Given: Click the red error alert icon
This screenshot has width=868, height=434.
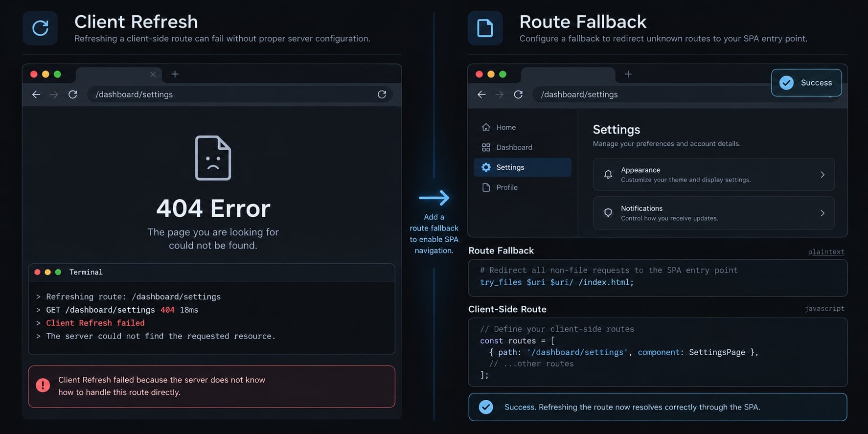Looking at the screenshot, I should (43, 386).
